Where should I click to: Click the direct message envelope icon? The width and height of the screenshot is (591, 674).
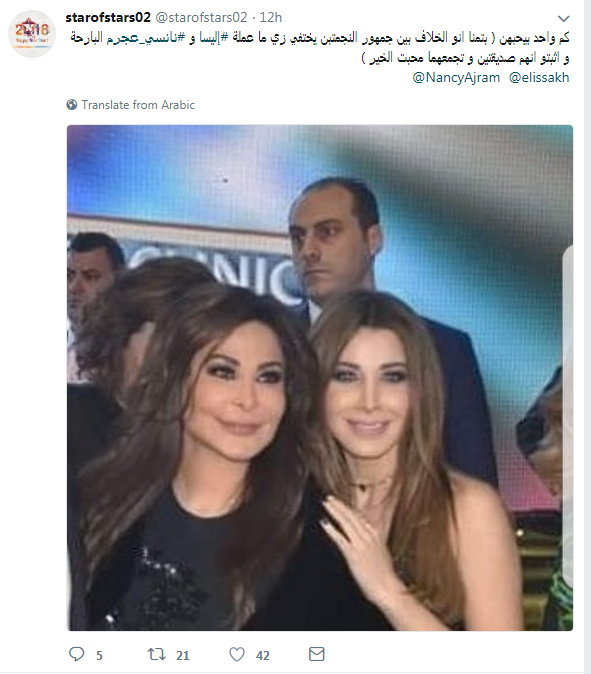(317, 654)
